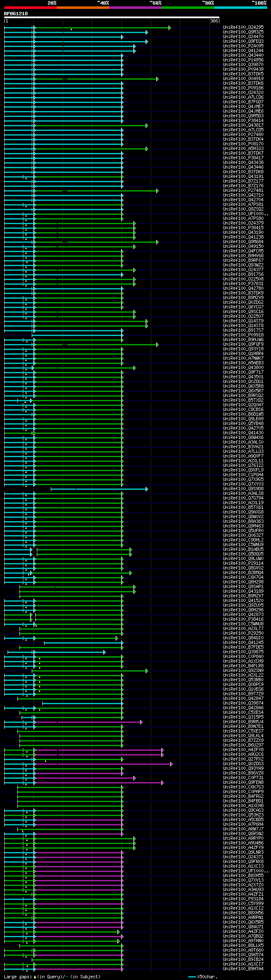Viewport: 271px width, 980px height.
Task: Select hit label UniRef100_O24295
Action: click(243, 28)
